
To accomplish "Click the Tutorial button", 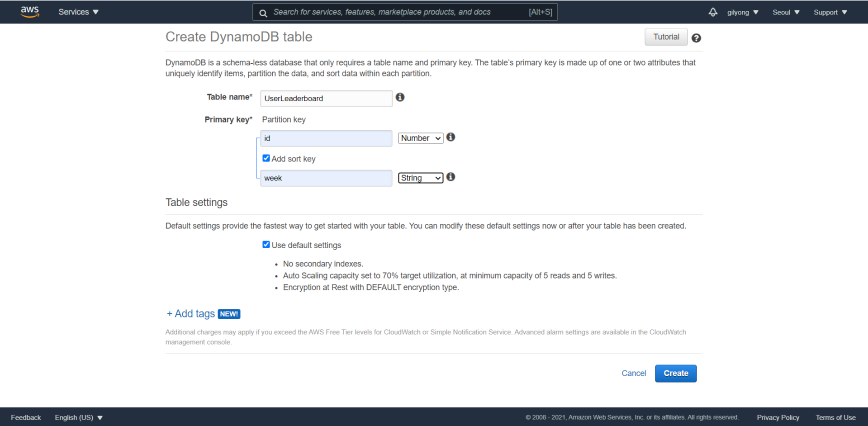I will (666, 37).
